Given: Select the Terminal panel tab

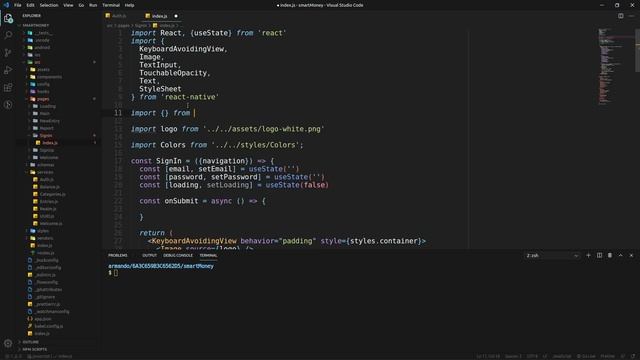Looking at the screenshot, I should tap(208, 256).
